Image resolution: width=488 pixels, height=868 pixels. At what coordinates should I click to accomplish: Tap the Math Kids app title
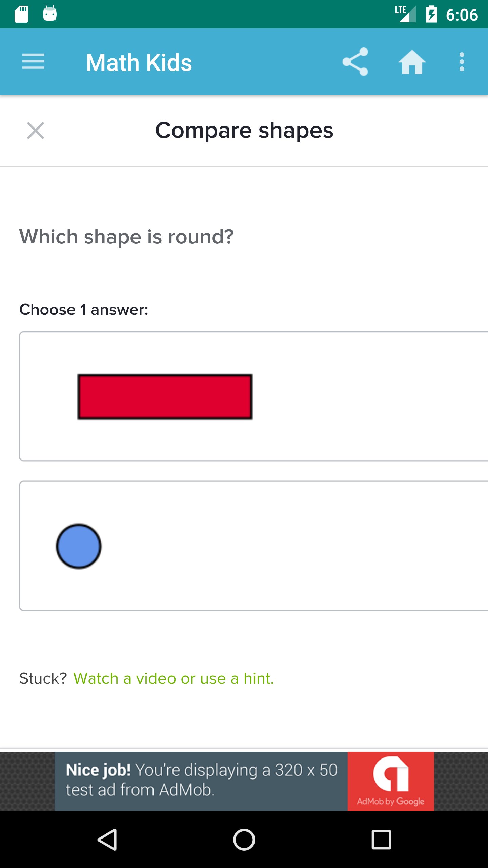click(139, 63)
